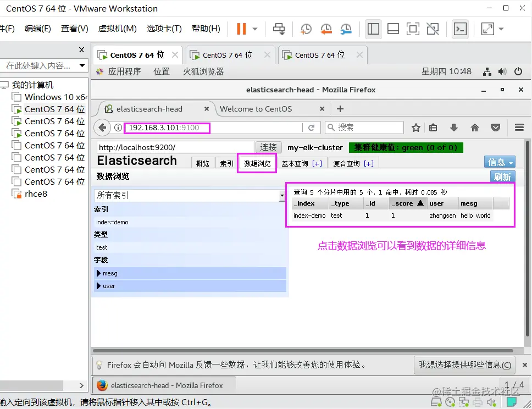Close the VMware library sidebar panel
532x409 pixels.
81,50
